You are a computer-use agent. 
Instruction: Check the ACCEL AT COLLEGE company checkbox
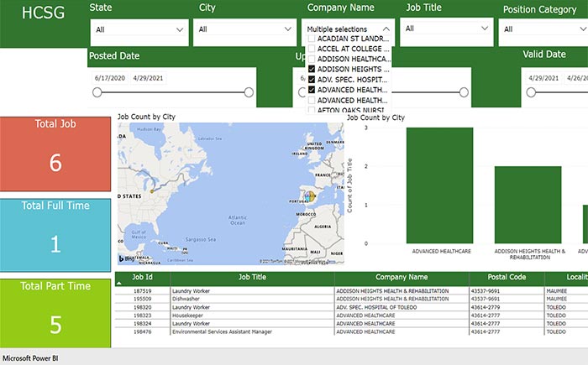pyautogui.click(x=312, y=49)
